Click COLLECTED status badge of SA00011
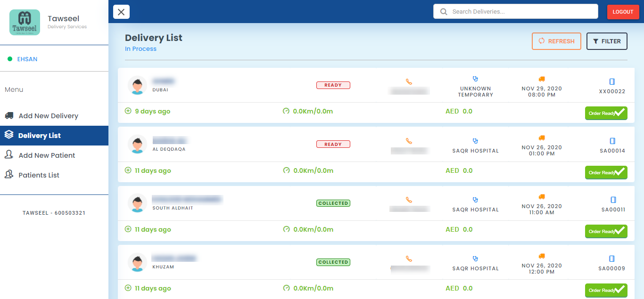 tap(333, 203)
